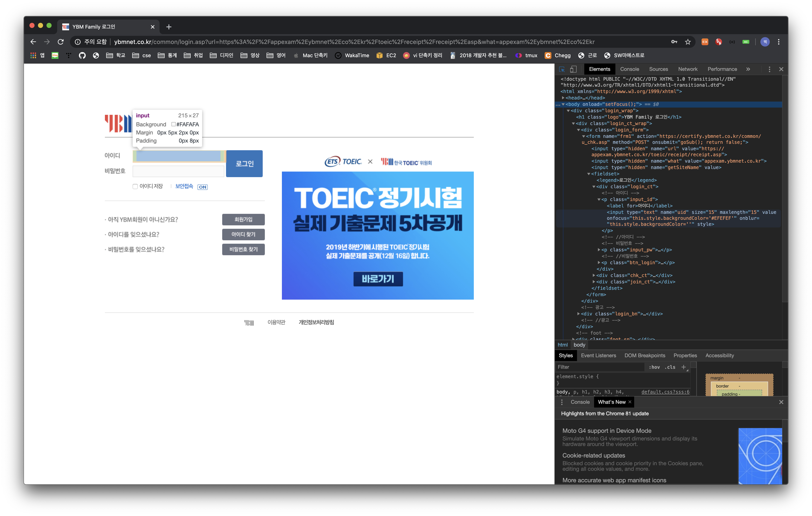This screenshot has width=812, height=516.
Task: Click the inspect element picker icon
Action: click(x=562, y=69)
